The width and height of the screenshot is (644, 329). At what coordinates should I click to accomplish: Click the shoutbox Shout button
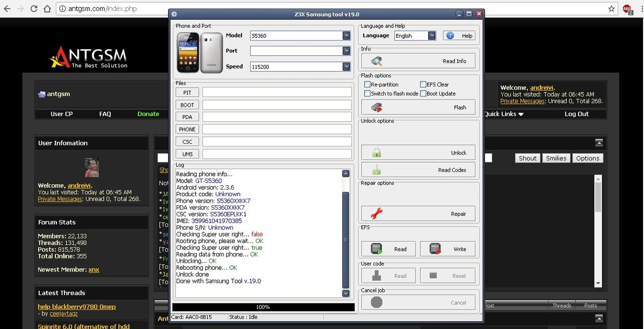point(527,158)
